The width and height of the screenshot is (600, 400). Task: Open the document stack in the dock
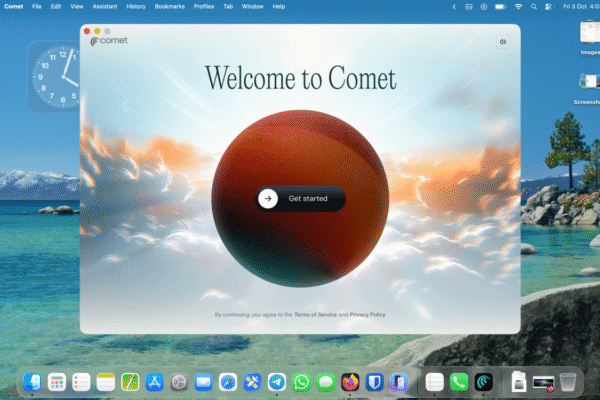click(518, 382)
